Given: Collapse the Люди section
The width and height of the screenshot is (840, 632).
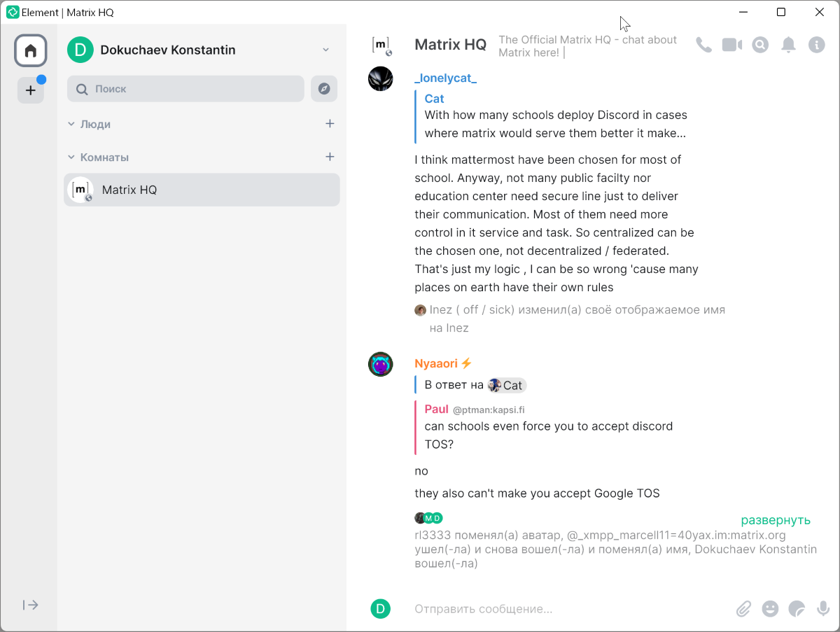Looking at the screenshot, I should pos(89,124).
